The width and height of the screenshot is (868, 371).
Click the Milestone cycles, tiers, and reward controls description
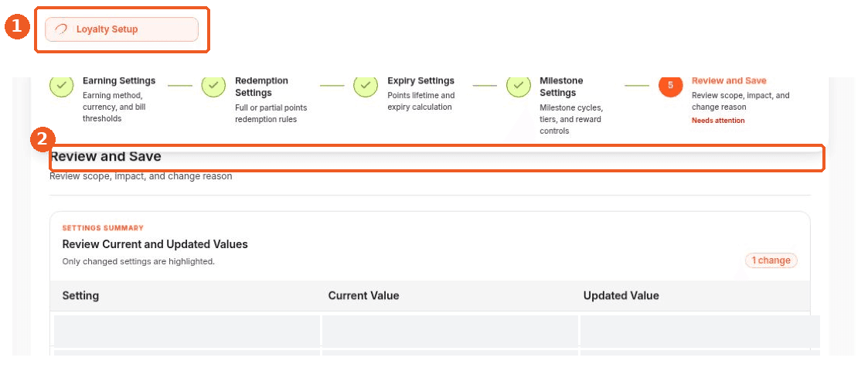click(572, 119)
